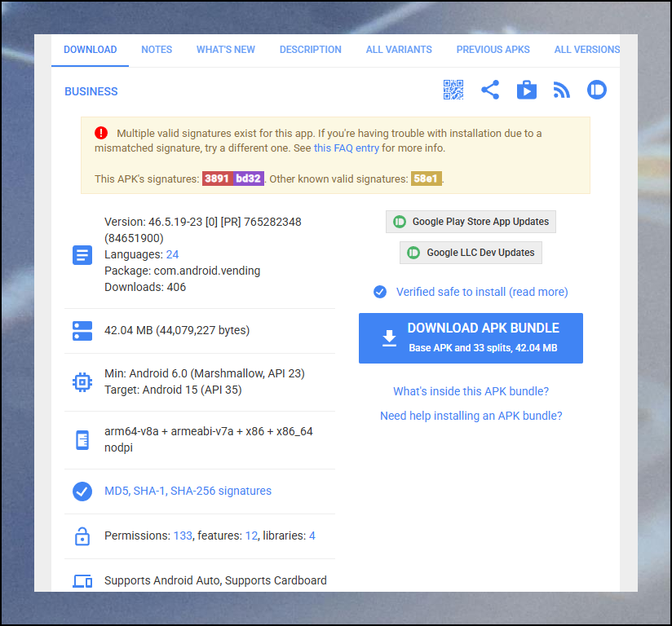Subscribe to Google Play Store App Updates
This screenshot has width=672, height=626.
click(471, 222)
